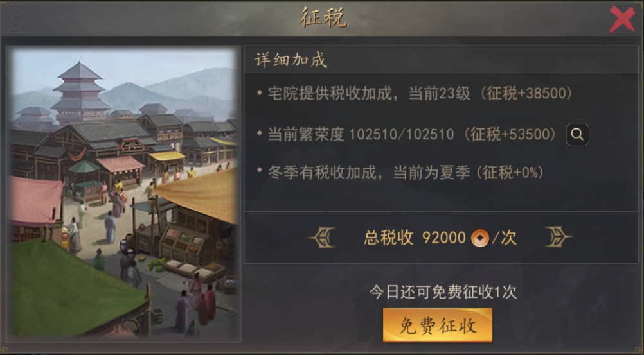Collect taxes with the 免费征收 button
This screenshot has height=355, width=644.
click(x=438, y=325)
